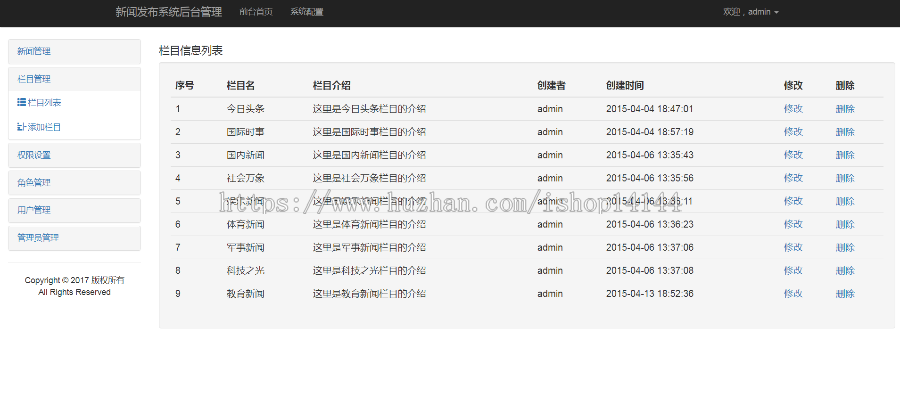Select the 体育新闻 column name cell
The height and width of the screenshot is (401, 900).
coord(246,224)
